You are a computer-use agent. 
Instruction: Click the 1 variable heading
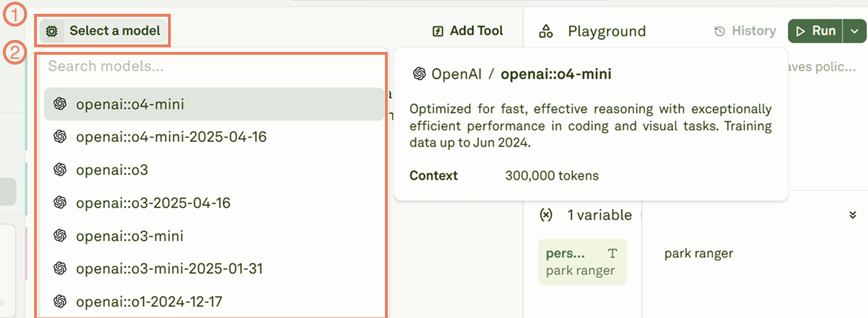pos(600,215)
